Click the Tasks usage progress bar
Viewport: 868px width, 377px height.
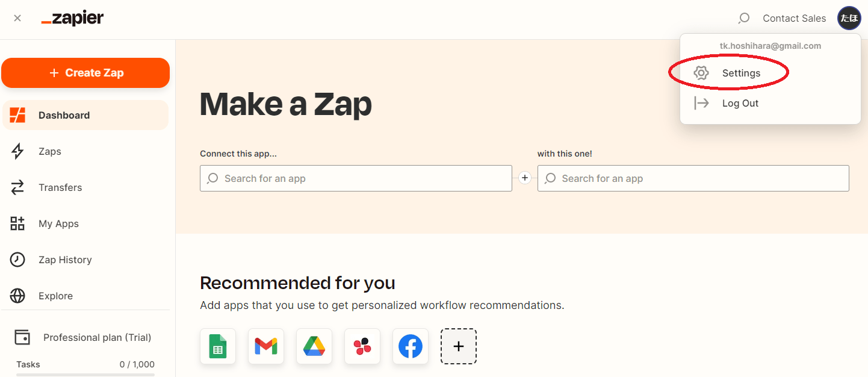tap(85, 375)
